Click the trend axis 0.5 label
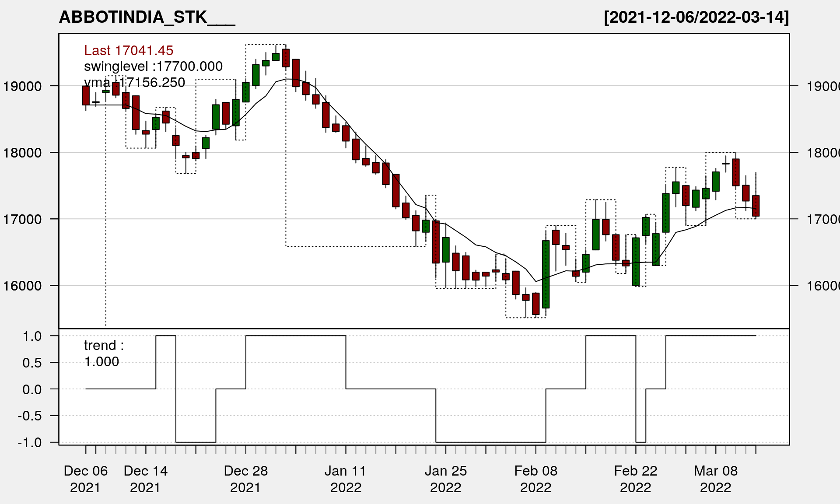840x504 pixels. pos(32,363)
